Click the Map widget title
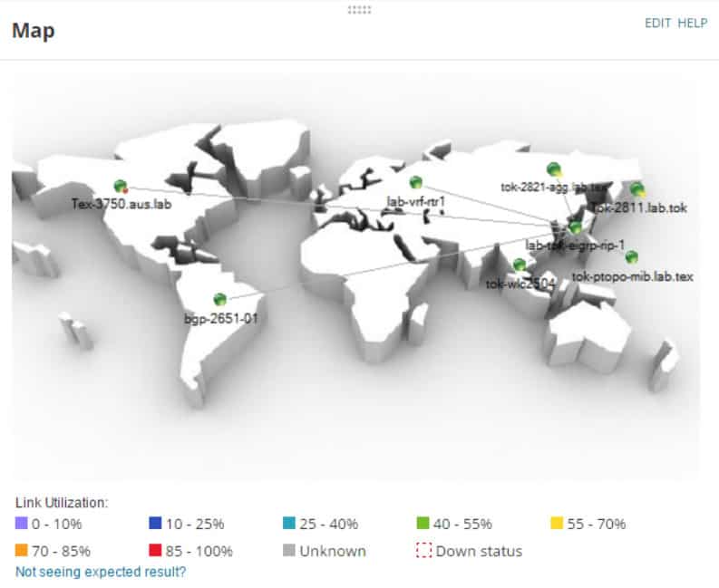The width and height of the screenshot is (719, 588). [x=34, y=31]
